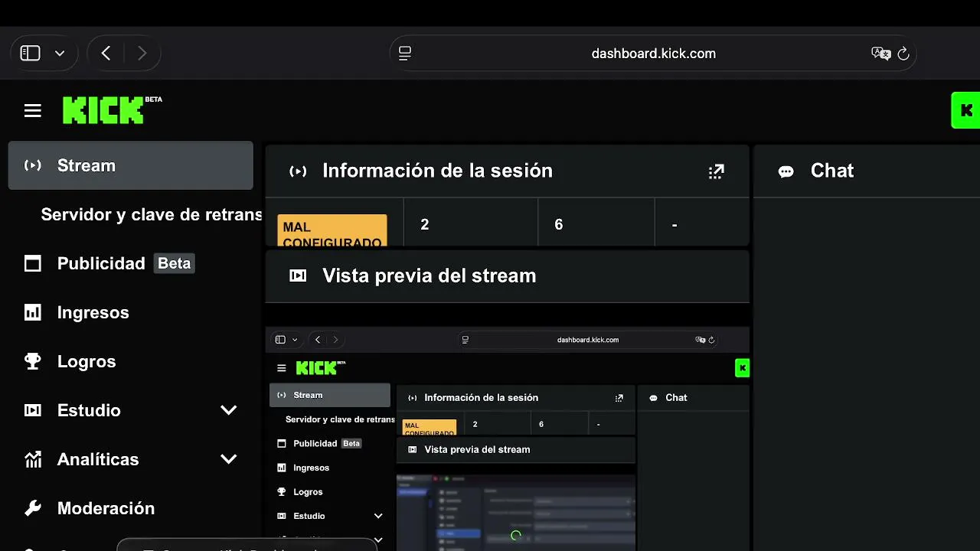Click the hamburger menu inside the preview
980x551 pixels.
point(282,368)
